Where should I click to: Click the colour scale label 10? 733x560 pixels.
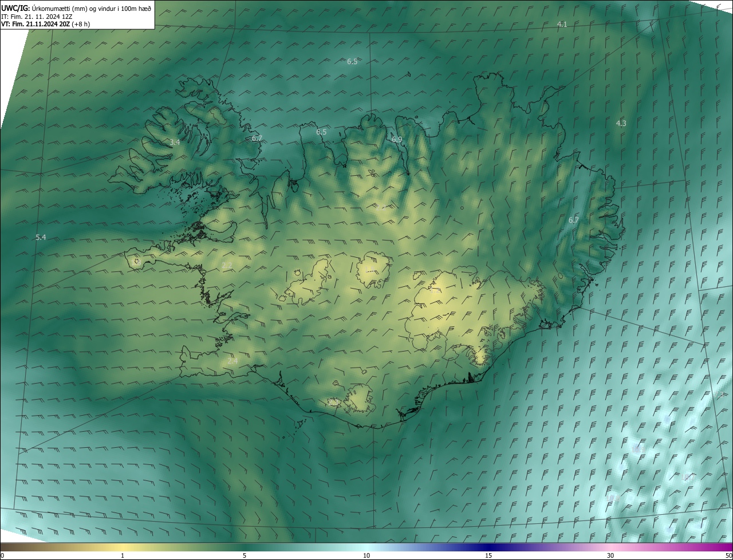tap(366, 555)
